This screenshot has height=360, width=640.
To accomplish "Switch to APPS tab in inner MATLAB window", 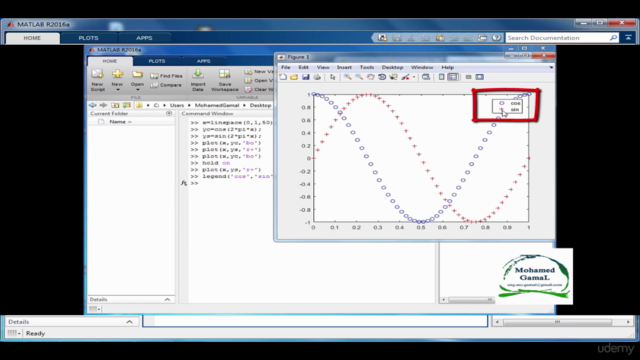I will [x=203, y=61].
